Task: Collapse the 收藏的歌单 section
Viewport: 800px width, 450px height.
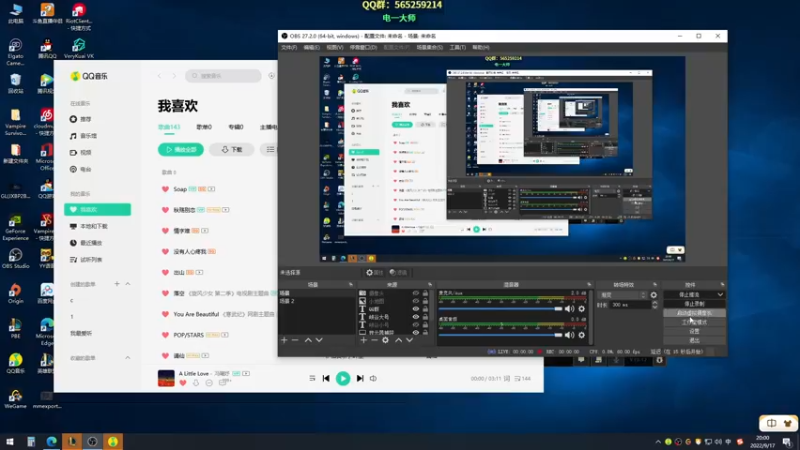Action: pyautogui.click(x=128, y=358)
